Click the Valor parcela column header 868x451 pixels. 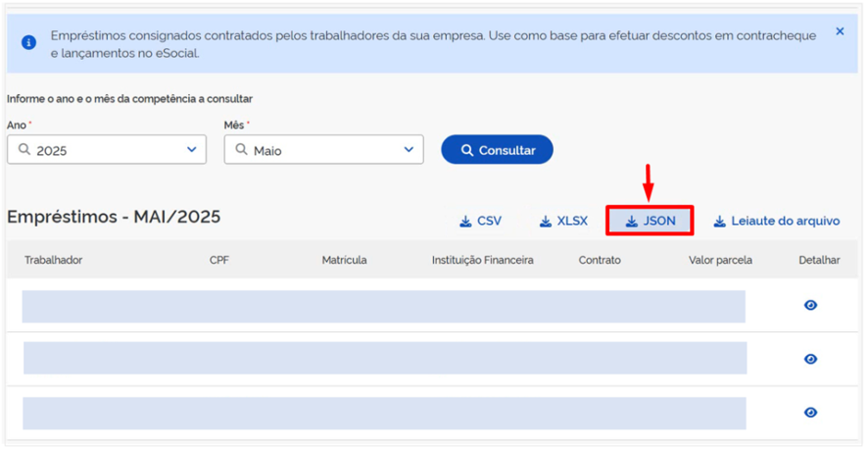click(720, 260)
